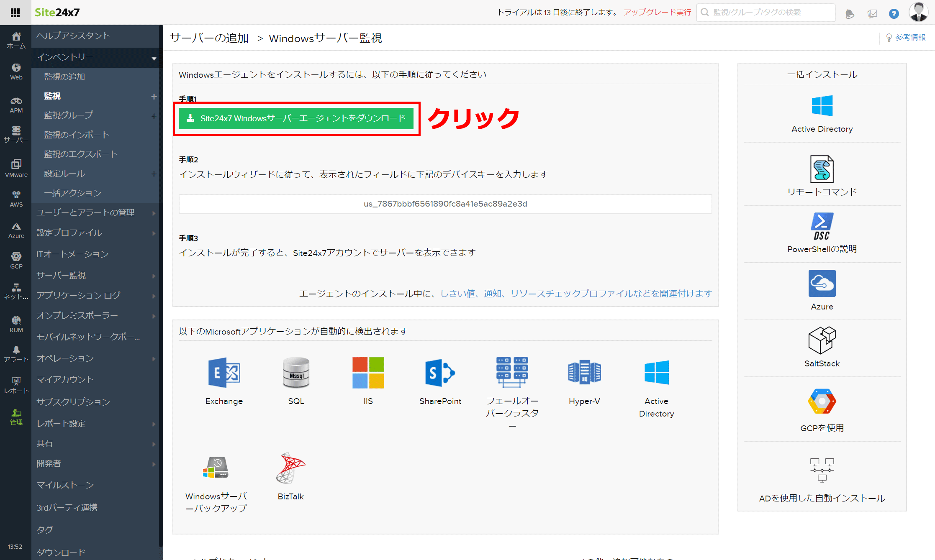
Task: Click アップグレード実行 link
Action: [x=657, y=13]
